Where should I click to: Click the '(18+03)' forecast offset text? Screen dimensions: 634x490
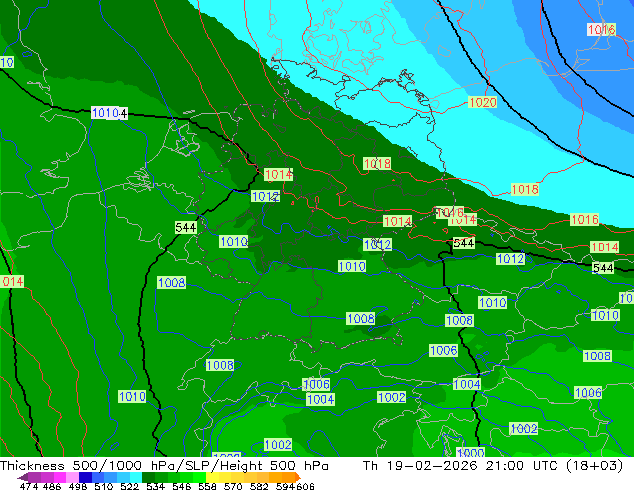(594, 466)
